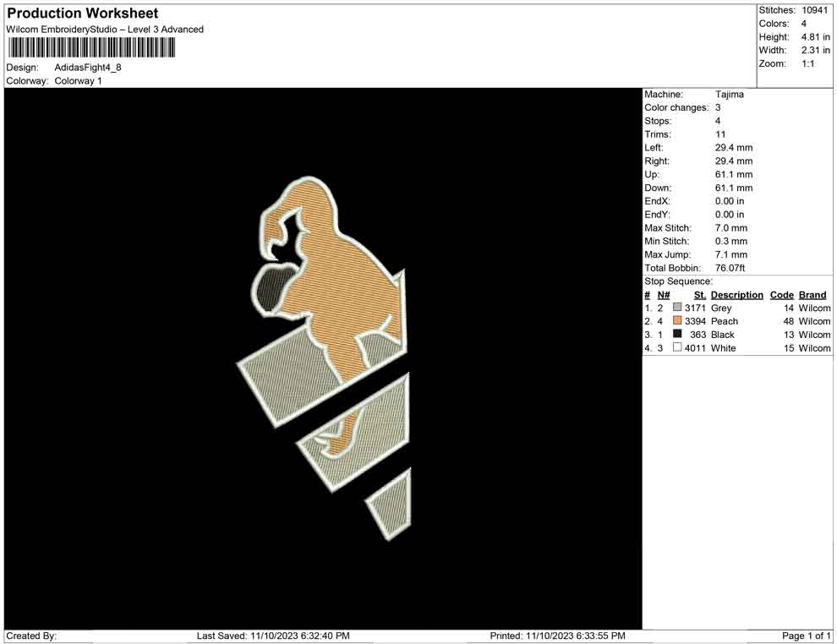Click the 'Total Bobbin:' label
Screen dimensions: 837x644
click(x=673, y=268)
